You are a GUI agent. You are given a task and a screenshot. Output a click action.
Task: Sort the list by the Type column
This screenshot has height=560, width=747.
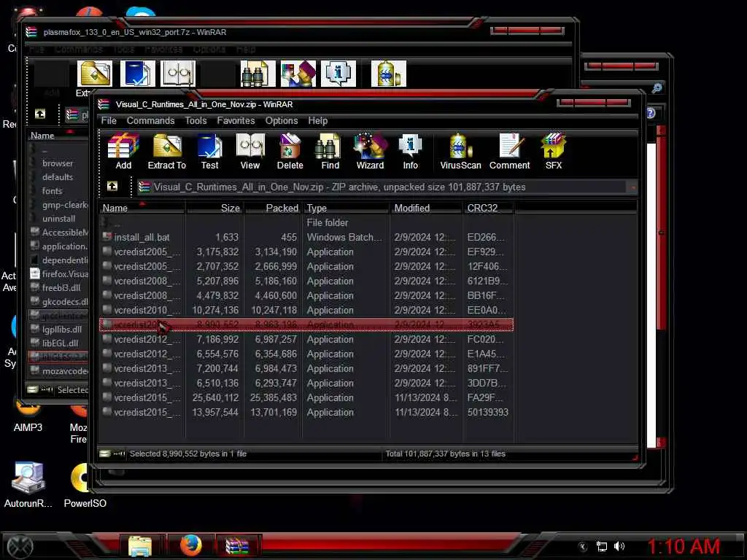[x=347, y=208]
